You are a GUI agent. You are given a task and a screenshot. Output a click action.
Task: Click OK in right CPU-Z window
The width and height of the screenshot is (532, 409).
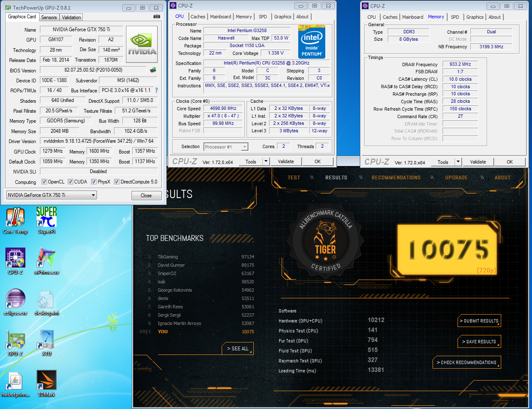(510, 162)
